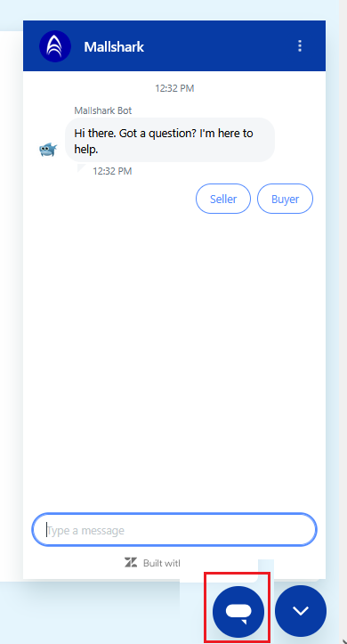Click the Zendesk logo beside Built with
The width and height of the screenshot is (347, 644).
[131, 562]
